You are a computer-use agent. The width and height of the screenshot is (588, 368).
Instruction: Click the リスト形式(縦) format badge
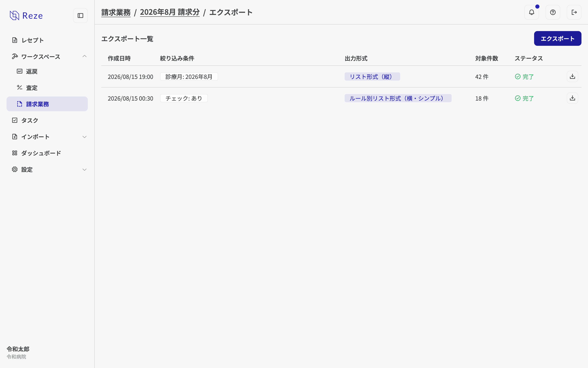[372, 77]
